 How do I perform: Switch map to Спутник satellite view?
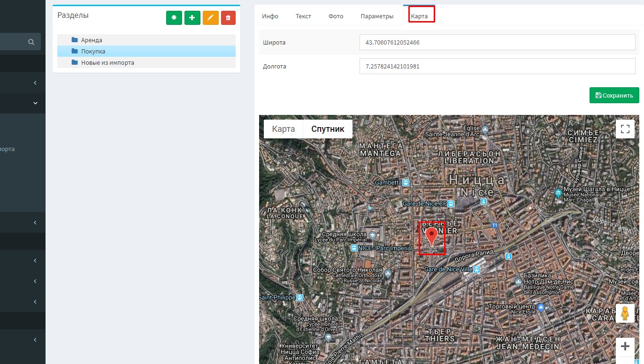pyautogui.click(x=328, y=129)
